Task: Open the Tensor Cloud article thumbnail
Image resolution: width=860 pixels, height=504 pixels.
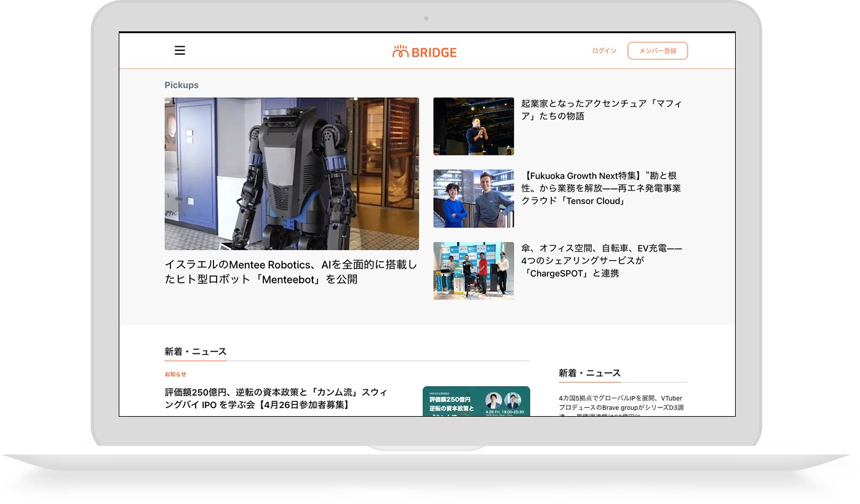Action: coord(474,199)
